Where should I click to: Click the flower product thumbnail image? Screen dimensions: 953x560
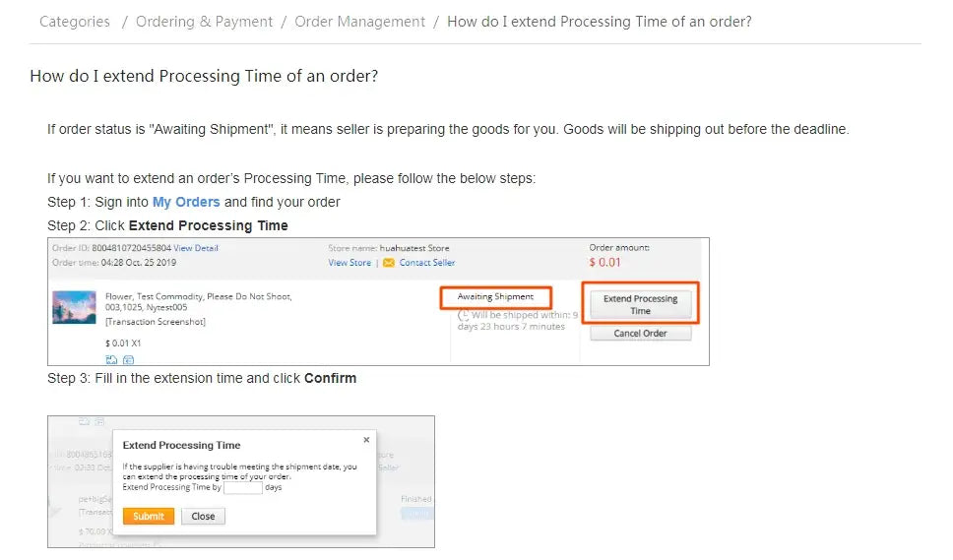pyautogui.click(x=74, y=307)
